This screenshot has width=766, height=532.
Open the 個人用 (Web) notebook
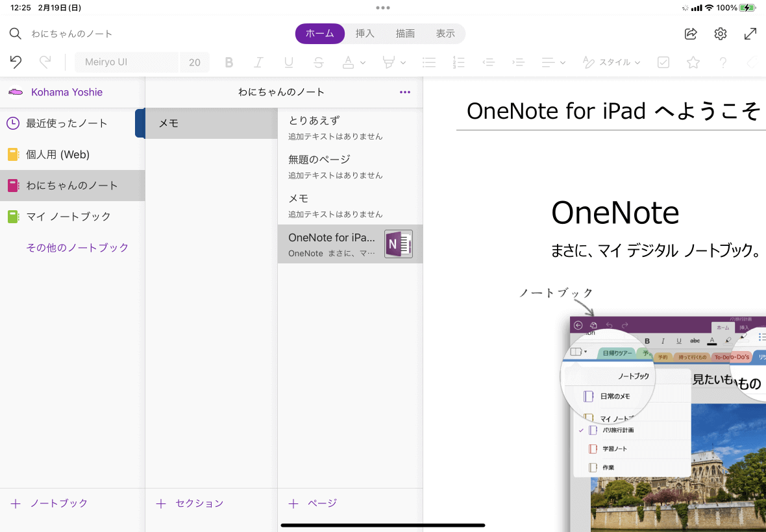point(72,154)
